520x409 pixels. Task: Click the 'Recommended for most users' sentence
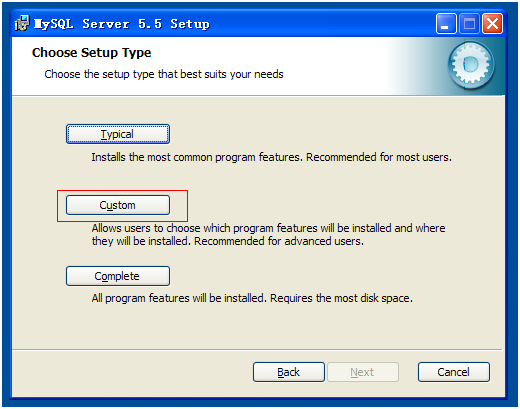[x=379, y=157]
